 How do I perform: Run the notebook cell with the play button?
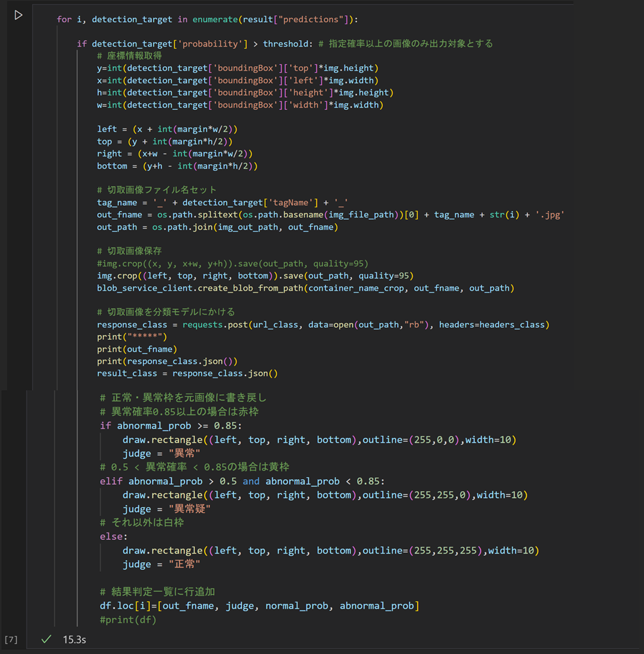pyautogui.click(x=18, y=16)
